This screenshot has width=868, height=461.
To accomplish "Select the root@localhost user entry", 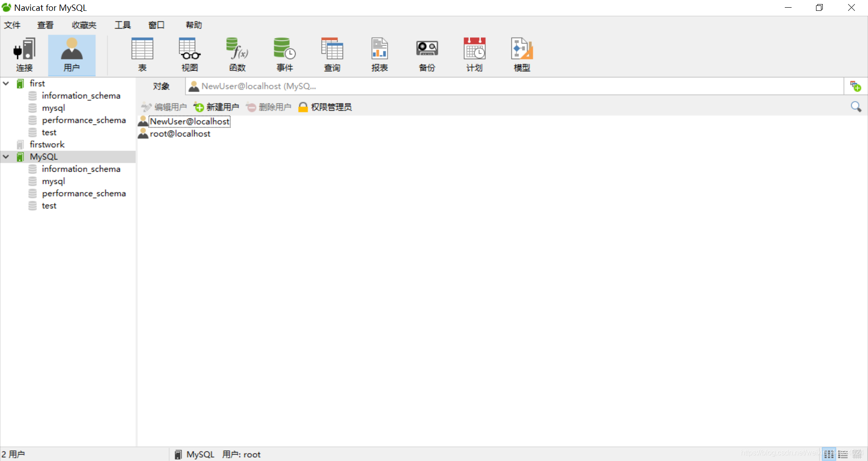I will click(180, 134).
